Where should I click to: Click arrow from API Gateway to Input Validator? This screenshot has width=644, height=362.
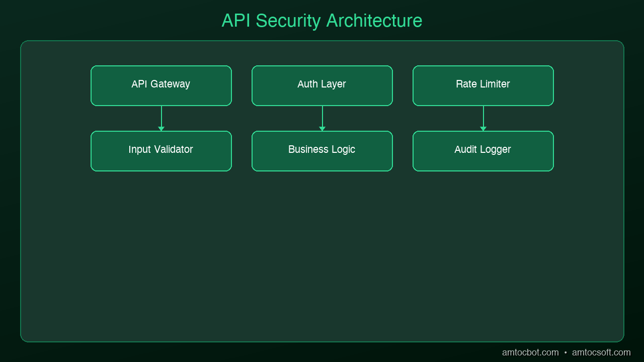click(x=161, y=118)
